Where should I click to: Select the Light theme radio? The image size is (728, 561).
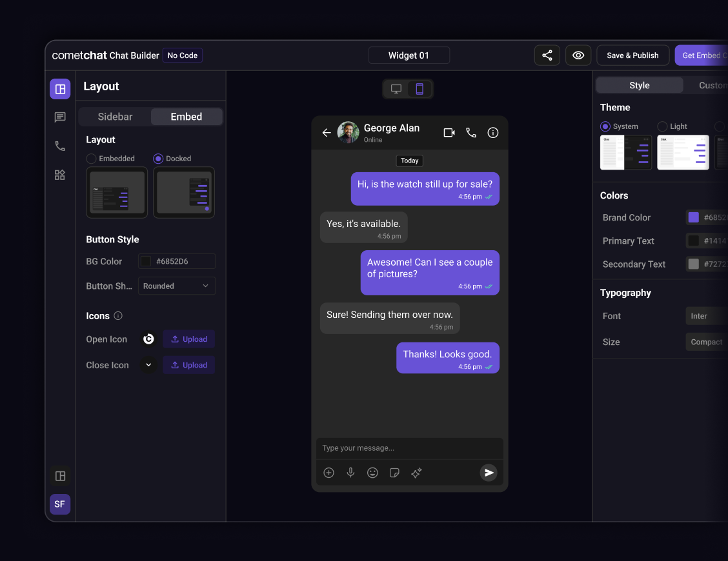[662, 126]
